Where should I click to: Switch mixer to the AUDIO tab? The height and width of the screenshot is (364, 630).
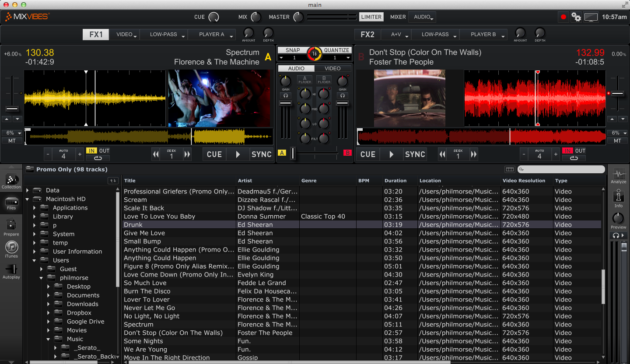click(296, 69)
